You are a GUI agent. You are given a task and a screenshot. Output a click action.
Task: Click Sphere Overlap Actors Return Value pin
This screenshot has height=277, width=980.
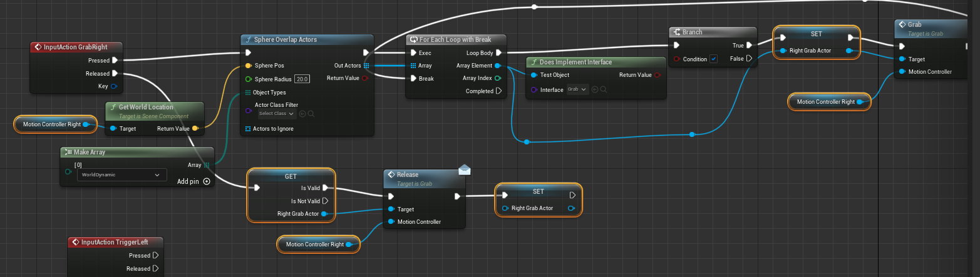pyautogui.click(x=365, y=78)
